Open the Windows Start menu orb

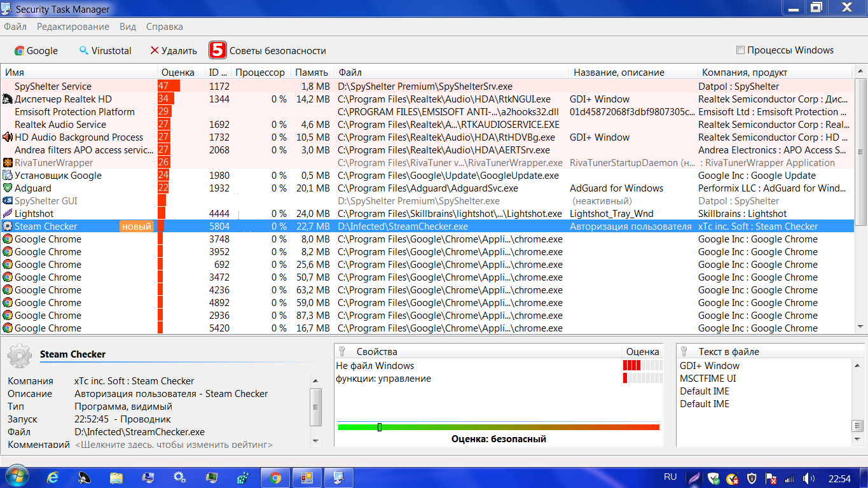pyautogui.click(x=17, y=477)
